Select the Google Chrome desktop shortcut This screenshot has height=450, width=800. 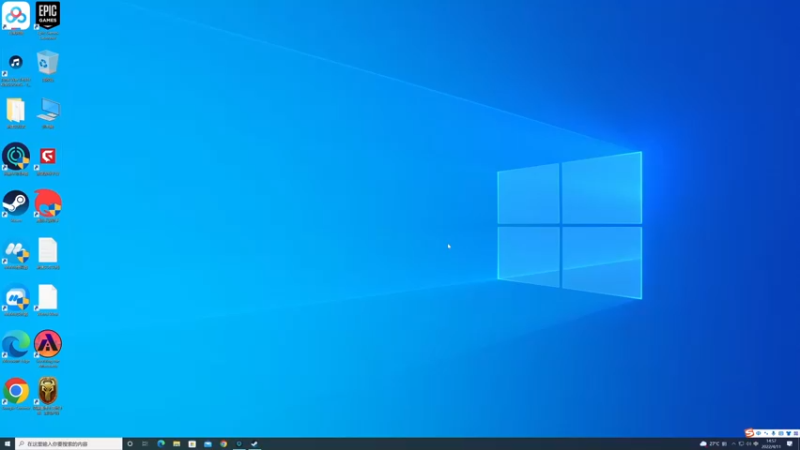[x=16, y=391]
